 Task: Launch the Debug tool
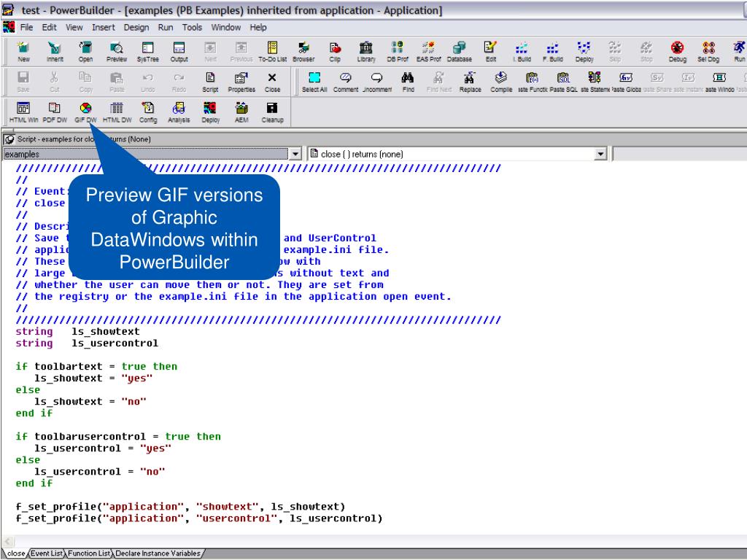tap(678, 52)
